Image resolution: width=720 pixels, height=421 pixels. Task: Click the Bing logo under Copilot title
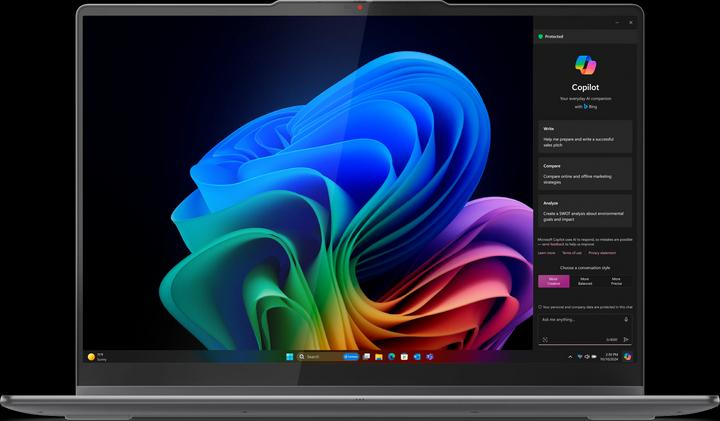[x=585, y=107]
